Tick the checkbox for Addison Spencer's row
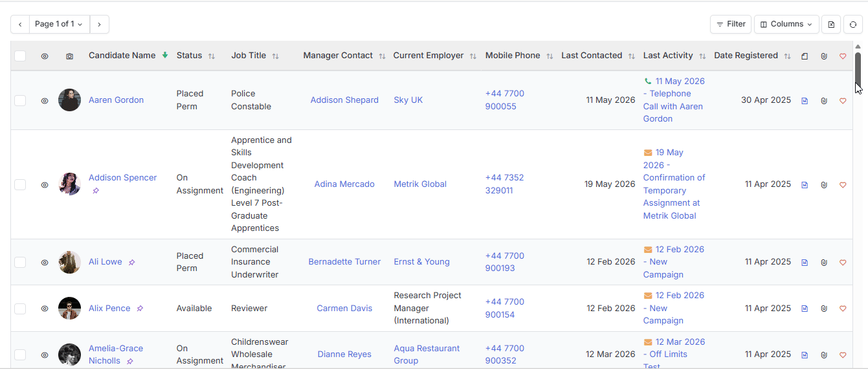 click(x=20, y=184)
